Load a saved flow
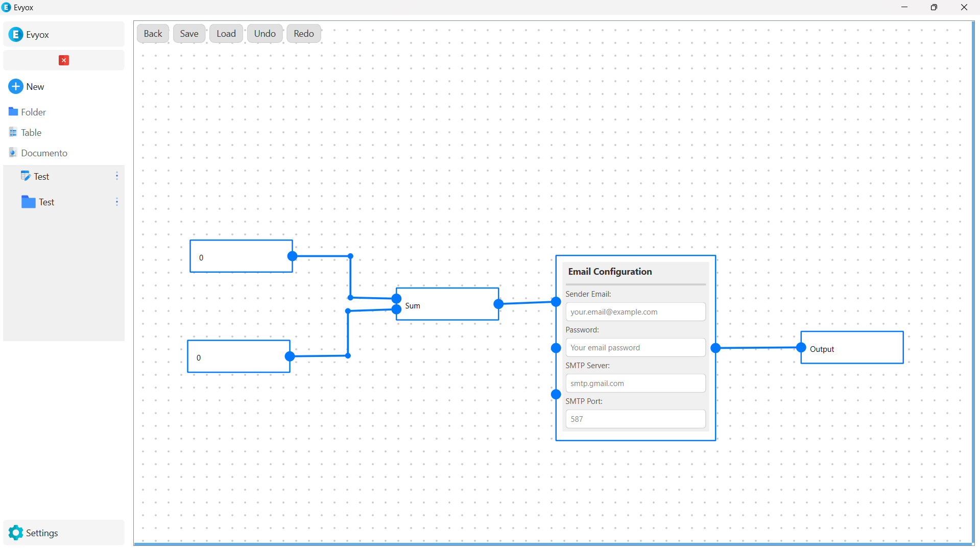 coord(226,34)
